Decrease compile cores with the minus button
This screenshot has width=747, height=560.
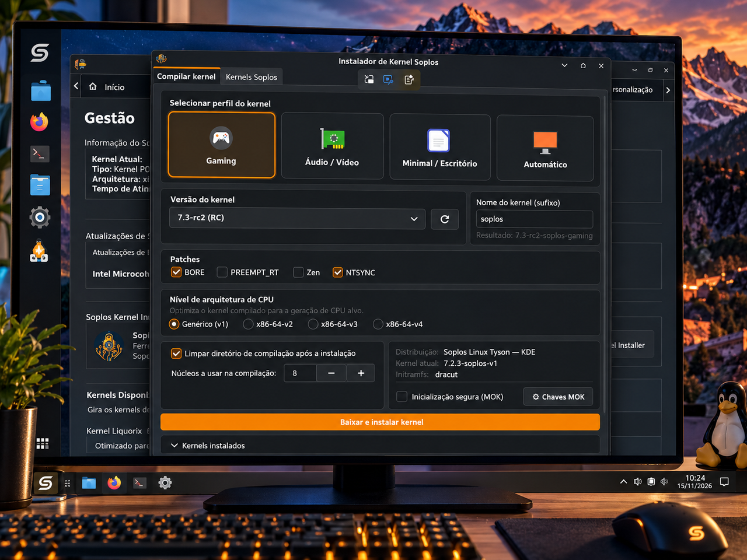pyautogui.click(x=331, y=373)
